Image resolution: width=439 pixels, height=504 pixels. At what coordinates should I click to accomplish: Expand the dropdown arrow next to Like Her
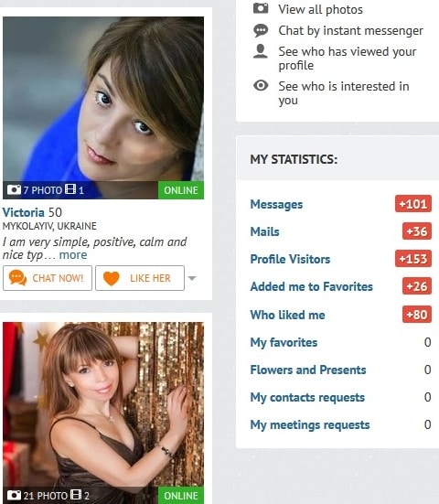point(192,278)
